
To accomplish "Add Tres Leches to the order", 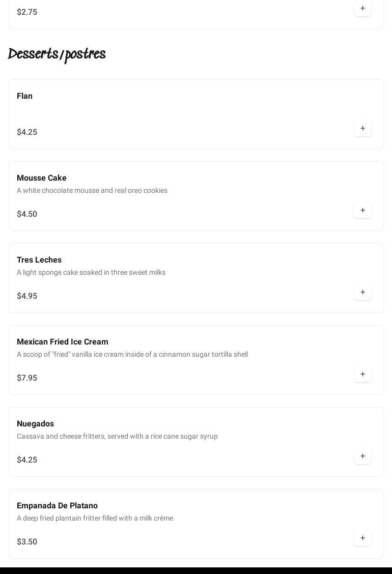I will coord(362,293).
